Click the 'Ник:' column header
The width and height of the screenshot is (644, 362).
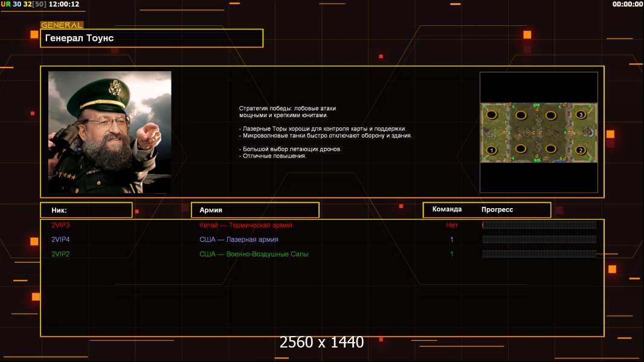[86, 210]
